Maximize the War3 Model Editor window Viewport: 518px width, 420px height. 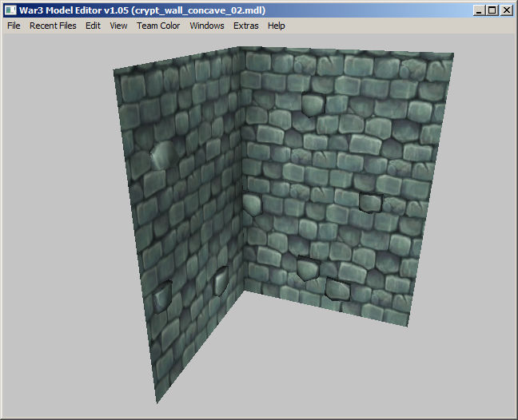[x=492, y=10]
